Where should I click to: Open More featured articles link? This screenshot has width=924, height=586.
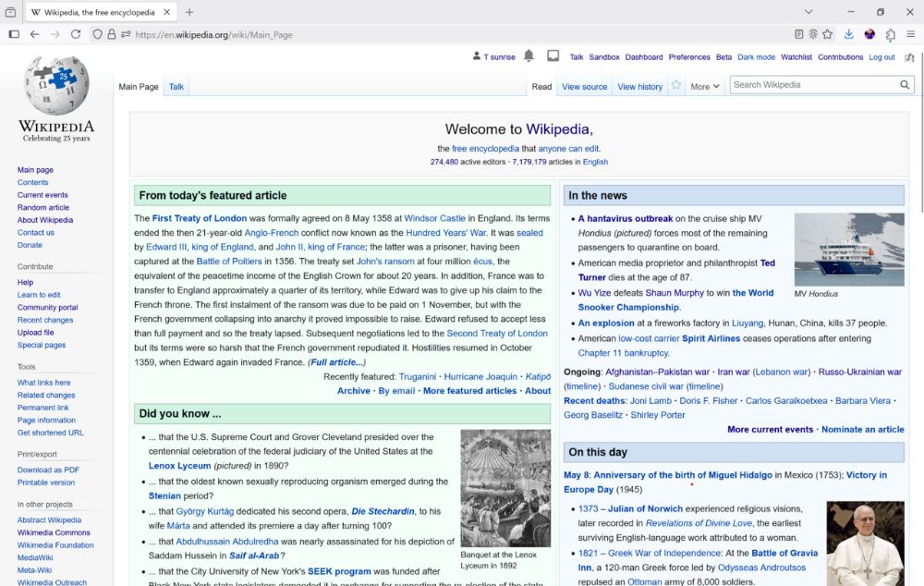click(x=469, y=391)
